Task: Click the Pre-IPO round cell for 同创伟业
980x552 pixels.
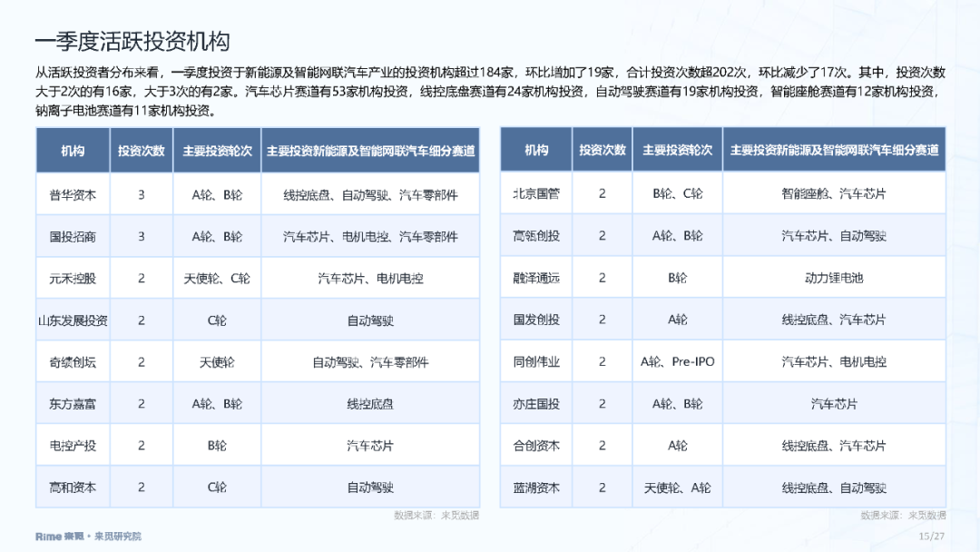Action: click(x=677, y=361)
